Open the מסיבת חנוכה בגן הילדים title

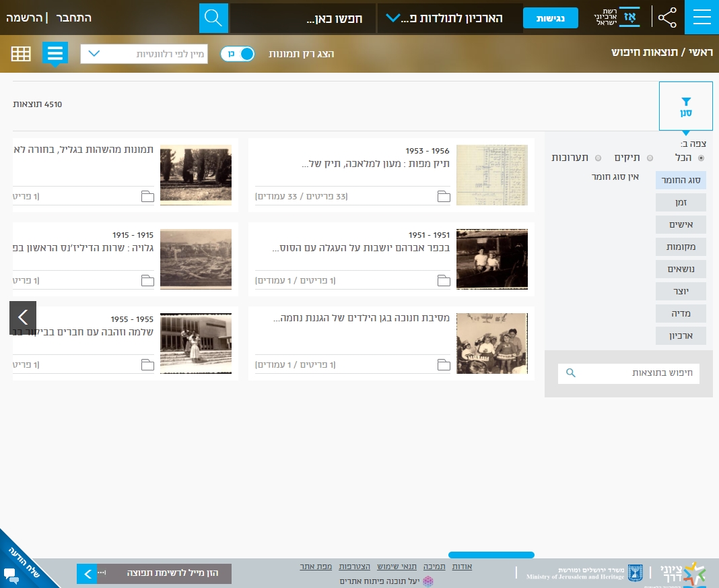[362, 319]
